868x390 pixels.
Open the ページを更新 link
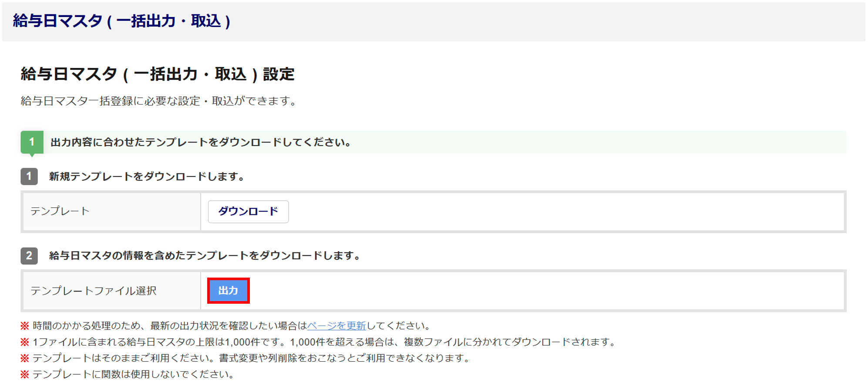[336, 326]
